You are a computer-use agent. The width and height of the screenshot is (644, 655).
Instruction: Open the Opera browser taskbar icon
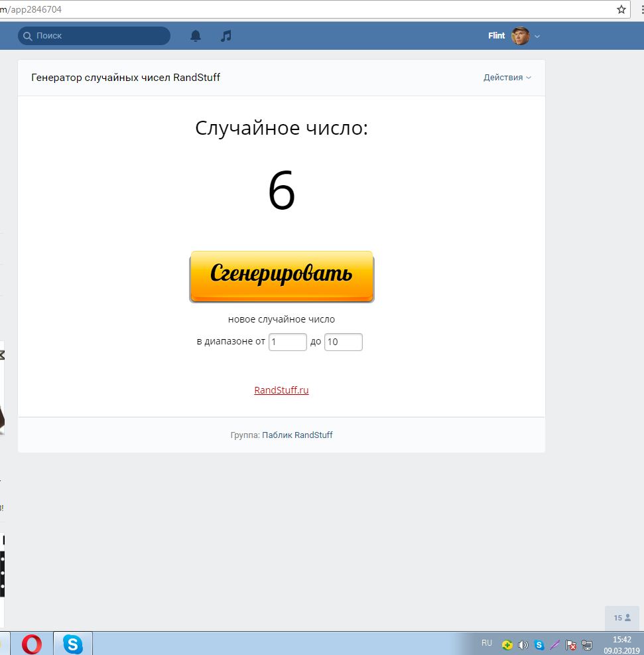point(32,644)
